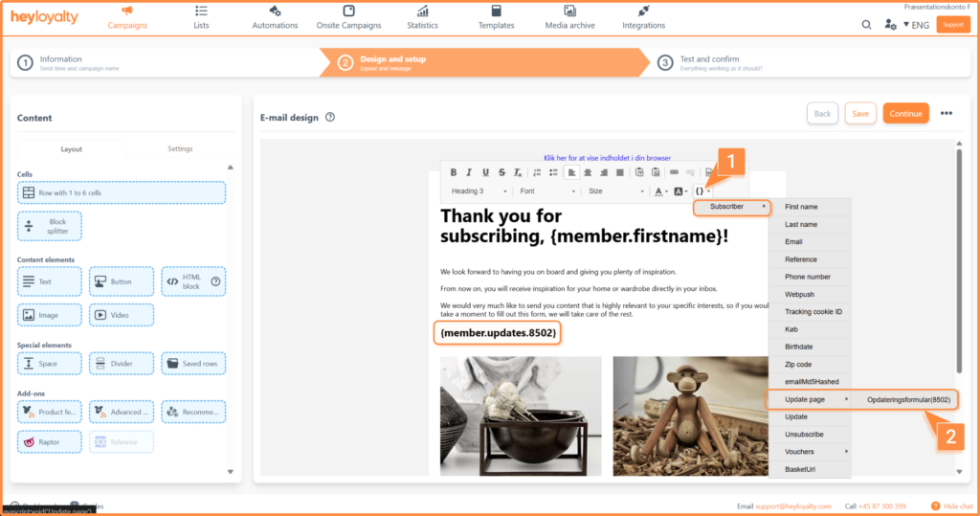Image resolution: width=980 pixels, height=516 pixels.
Task: Open the HTML block help icon
Action: tap(215, 281)
